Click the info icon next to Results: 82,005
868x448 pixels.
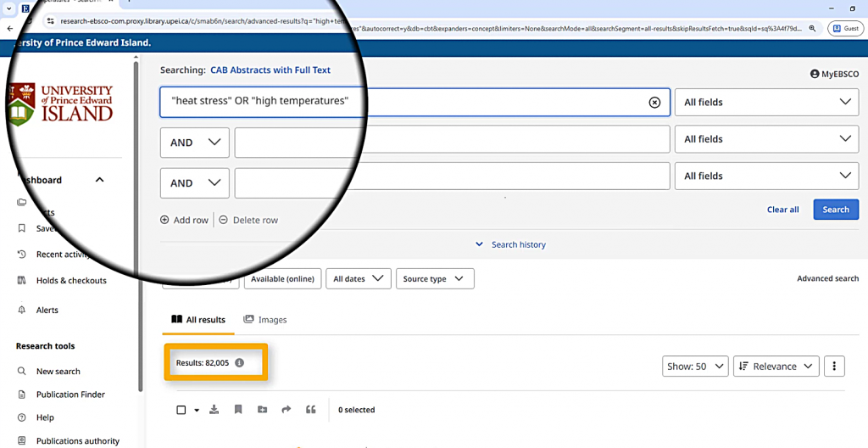click(x=239, y=363)
